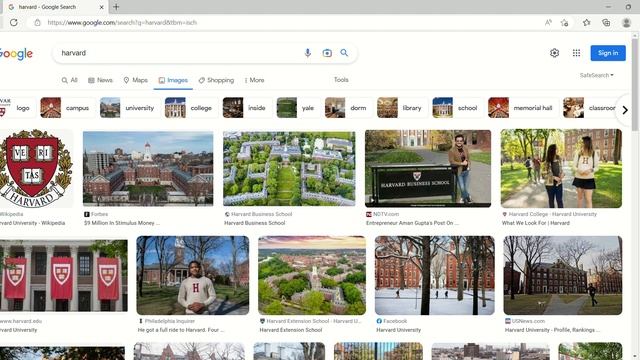
Task: Open 'He got a full ride to Harvard' link
Action: tap(181, 330)
